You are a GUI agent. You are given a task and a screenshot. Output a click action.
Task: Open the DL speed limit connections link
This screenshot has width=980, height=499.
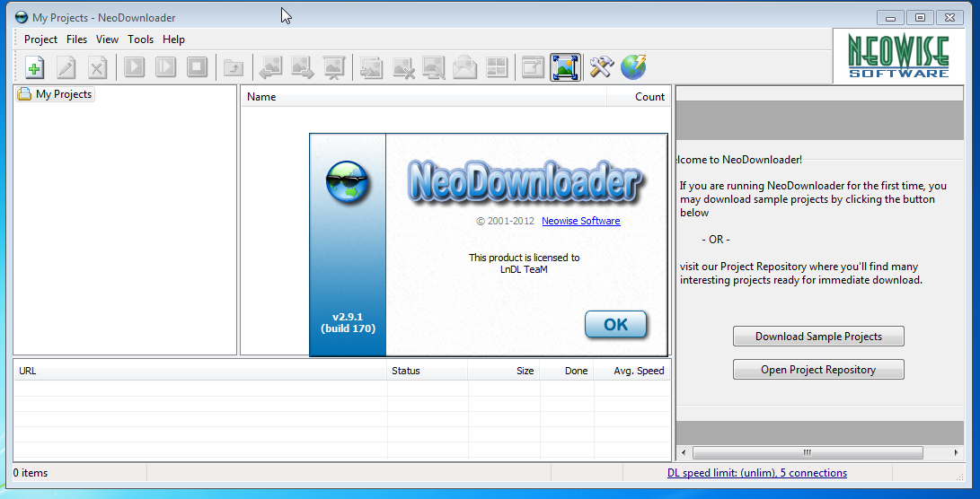(757, 473)
